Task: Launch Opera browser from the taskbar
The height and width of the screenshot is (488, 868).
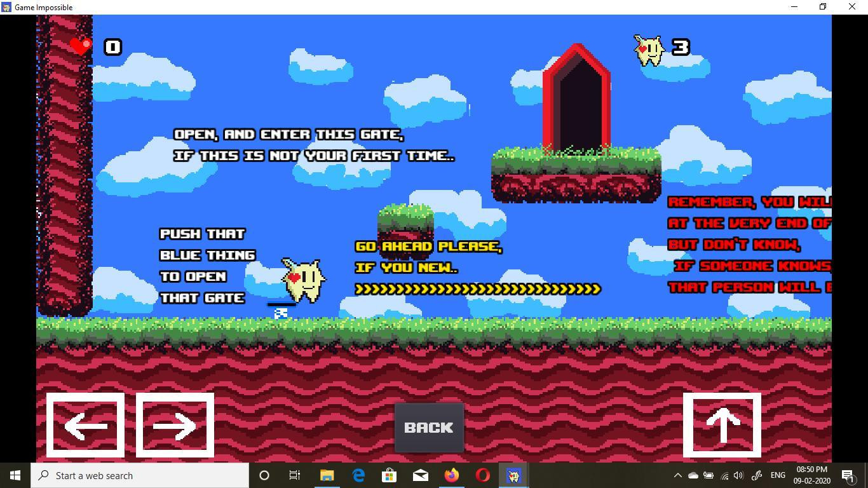Action: pos(483,475)
